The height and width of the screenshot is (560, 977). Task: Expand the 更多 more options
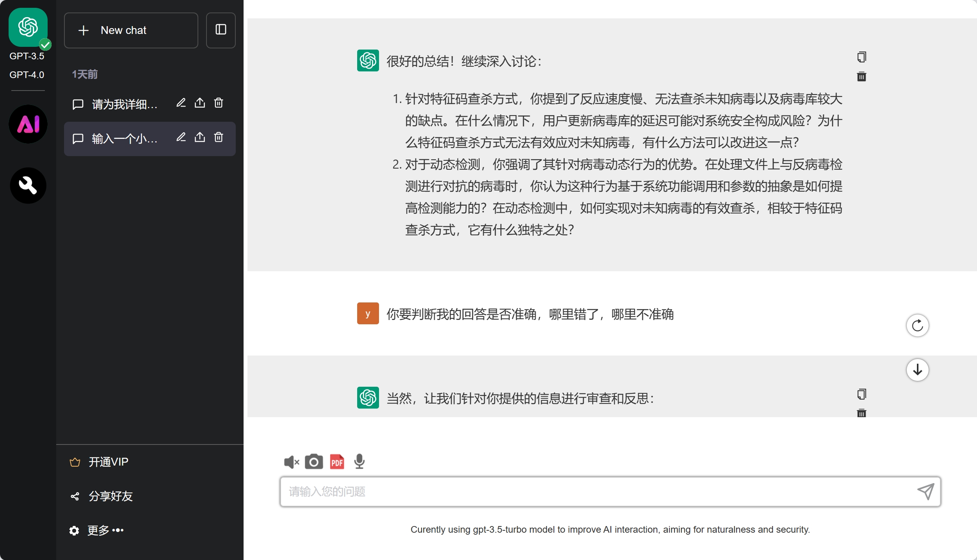click(x=105, y=530)
